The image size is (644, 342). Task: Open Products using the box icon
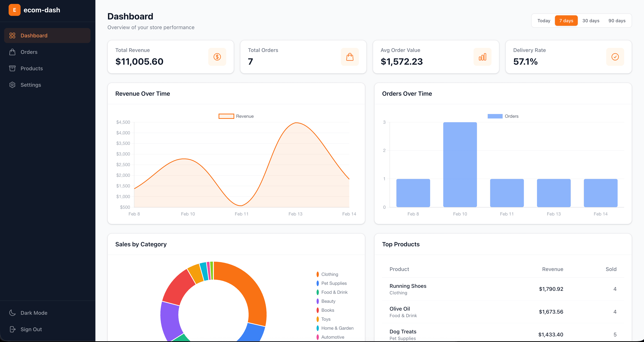point(13,68)
